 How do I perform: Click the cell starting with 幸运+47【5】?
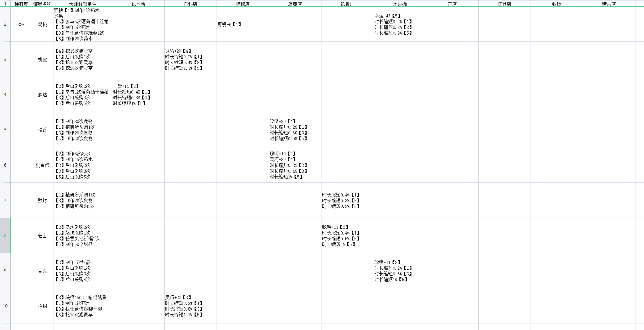400,24
